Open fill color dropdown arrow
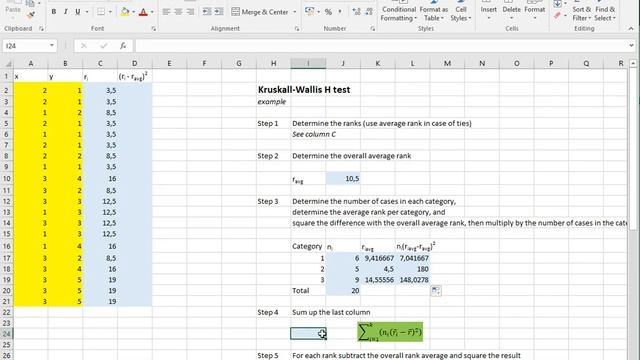This screenshot has height=360, width=640. click(133, 12)
